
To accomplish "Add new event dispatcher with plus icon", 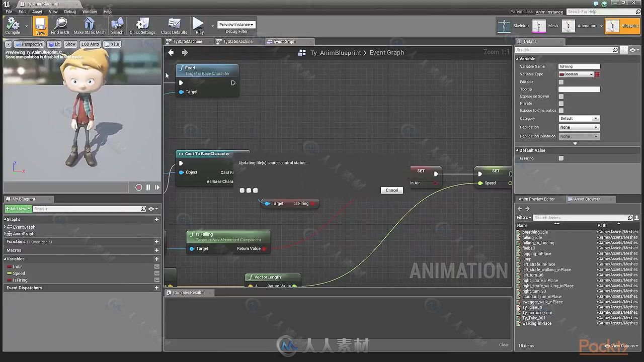I will [156, 288].
